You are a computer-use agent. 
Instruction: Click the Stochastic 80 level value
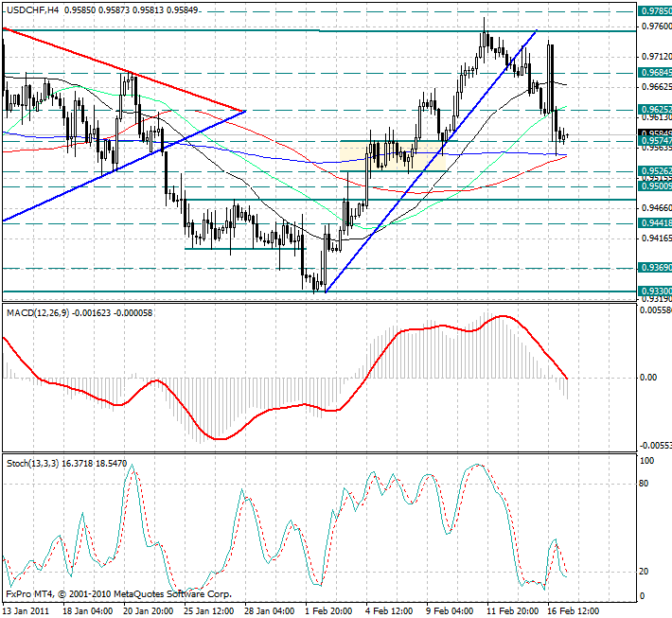pyautogui.click(x=644, y=484)
